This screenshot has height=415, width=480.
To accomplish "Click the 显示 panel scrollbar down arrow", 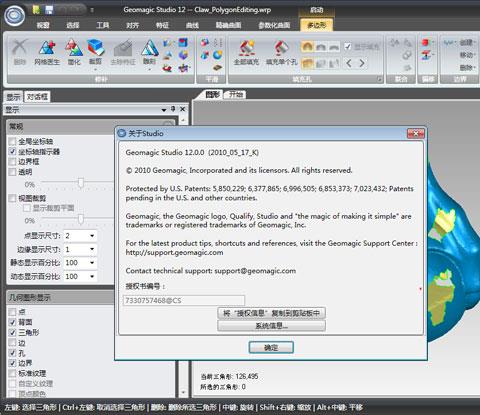I will coord(183,393).
